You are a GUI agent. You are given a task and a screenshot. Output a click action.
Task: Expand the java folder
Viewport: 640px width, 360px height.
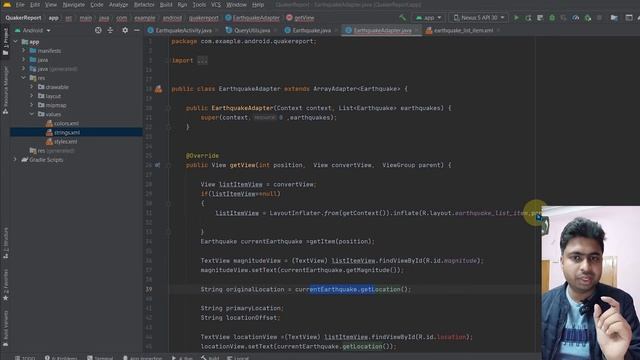coord(24,60)
